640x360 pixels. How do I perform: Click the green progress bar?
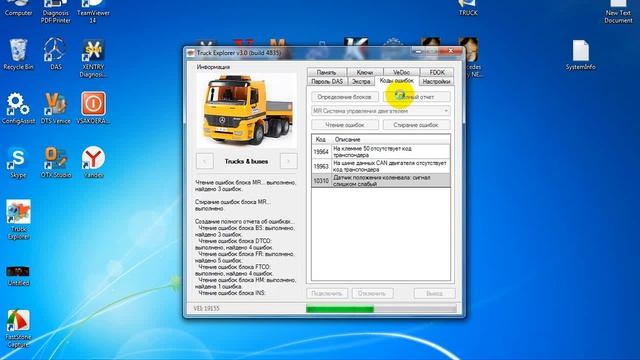pyautogui.click(x=340, y=309)
